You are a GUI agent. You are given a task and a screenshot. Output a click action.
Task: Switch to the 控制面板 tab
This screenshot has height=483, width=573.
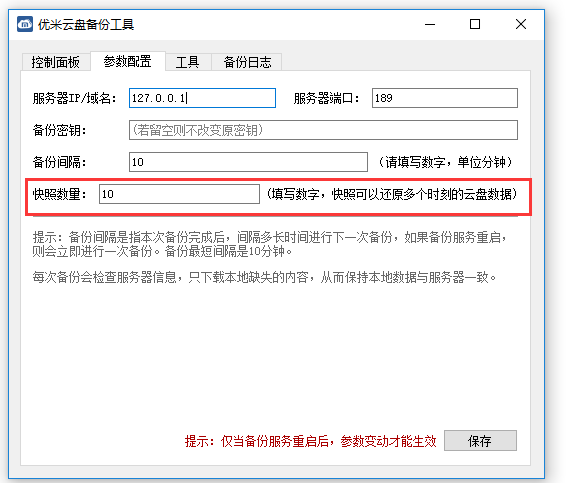click(x=56, y=62)
